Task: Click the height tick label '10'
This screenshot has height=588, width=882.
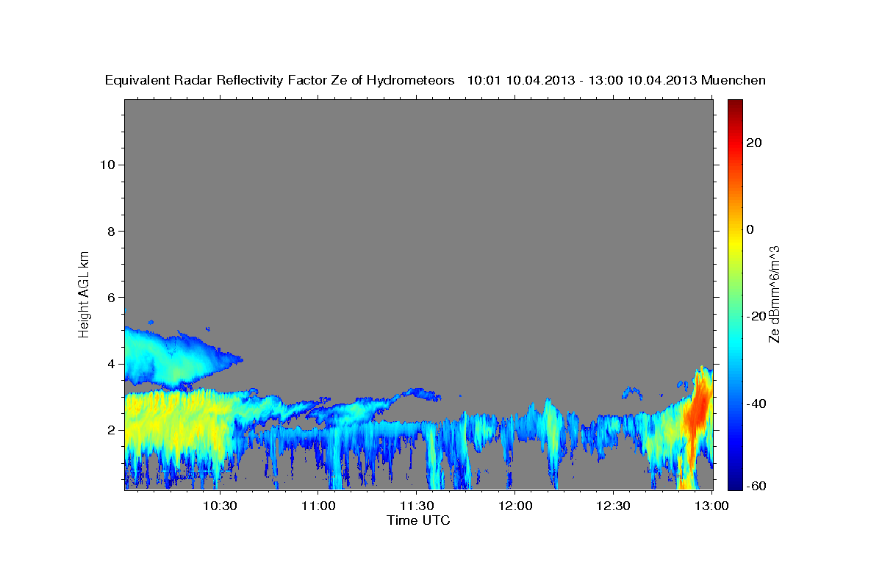Action: coord(107,165)
